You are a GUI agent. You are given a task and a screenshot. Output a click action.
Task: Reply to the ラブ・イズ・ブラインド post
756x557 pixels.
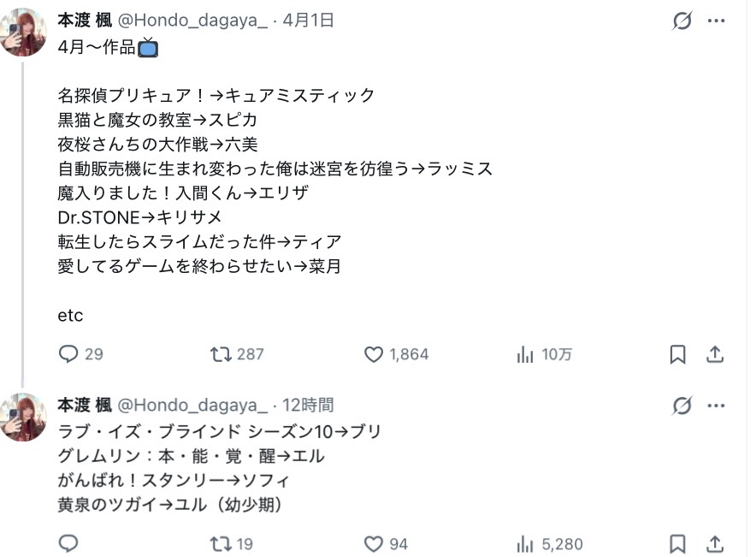click(x=69, y=543)
